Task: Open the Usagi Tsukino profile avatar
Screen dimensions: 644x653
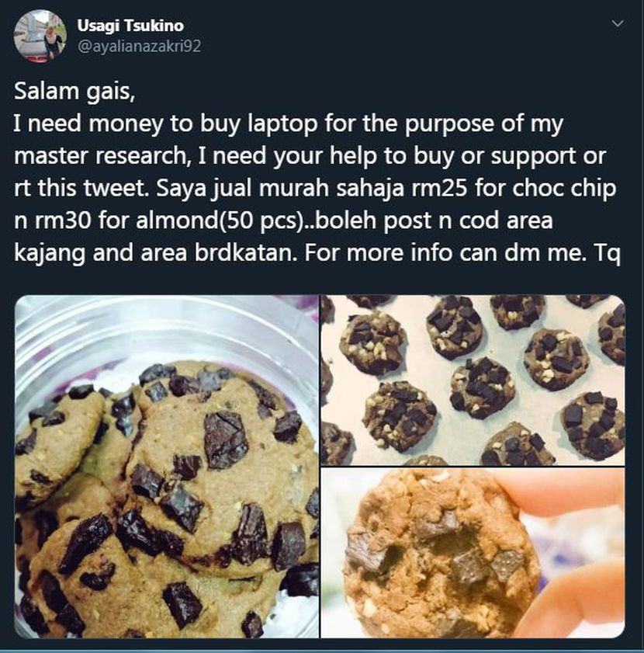Action: coord(40,36)
